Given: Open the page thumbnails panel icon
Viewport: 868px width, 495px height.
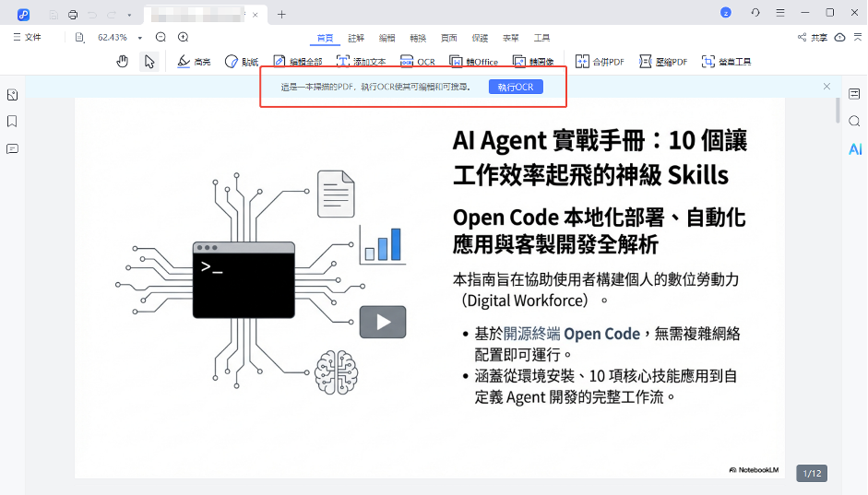Looking at the screenshot, I should 13,94.
